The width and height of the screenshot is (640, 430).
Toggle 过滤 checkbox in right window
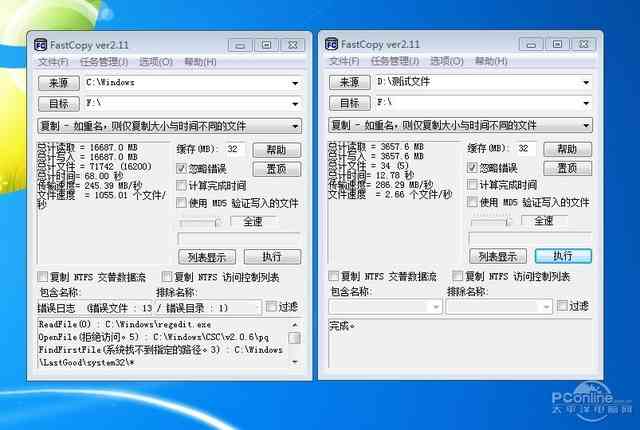click(x=562, y=306)
